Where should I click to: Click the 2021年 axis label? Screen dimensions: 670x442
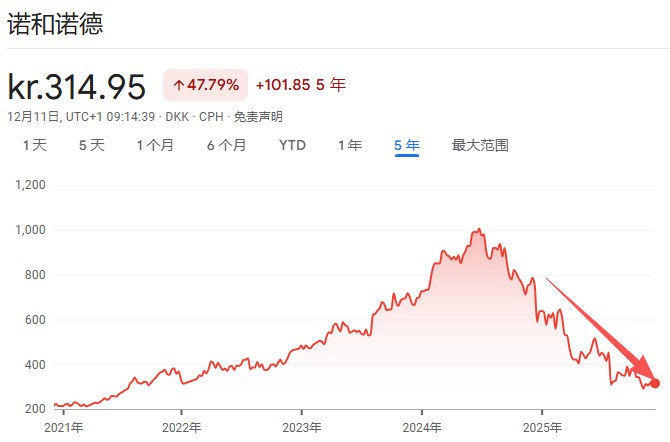click(62, 428)
